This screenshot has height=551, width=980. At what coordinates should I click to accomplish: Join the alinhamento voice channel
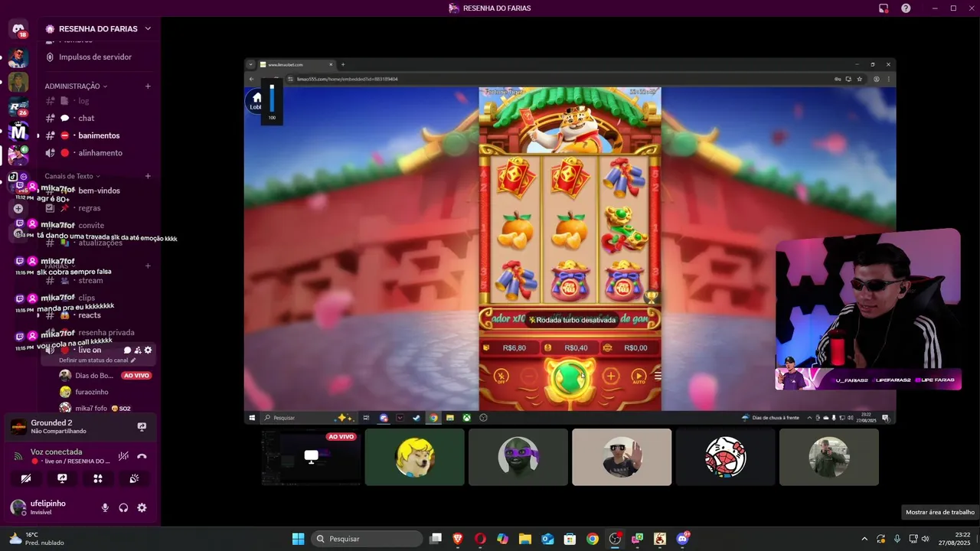tap(99, 152)
